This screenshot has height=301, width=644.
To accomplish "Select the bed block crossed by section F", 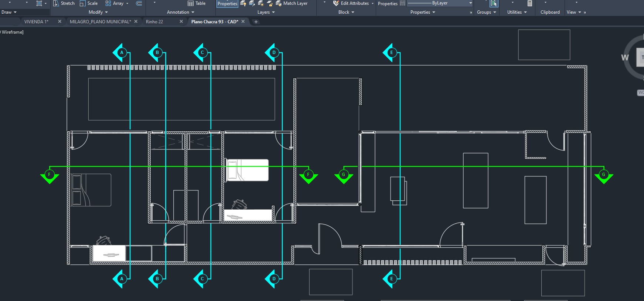I will pyautogui.click(x=248, y=170).
